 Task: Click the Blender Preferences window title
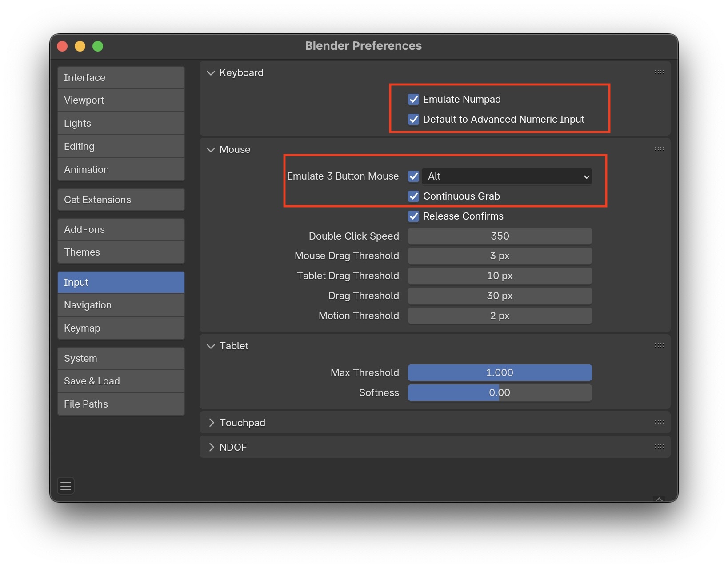363,46
